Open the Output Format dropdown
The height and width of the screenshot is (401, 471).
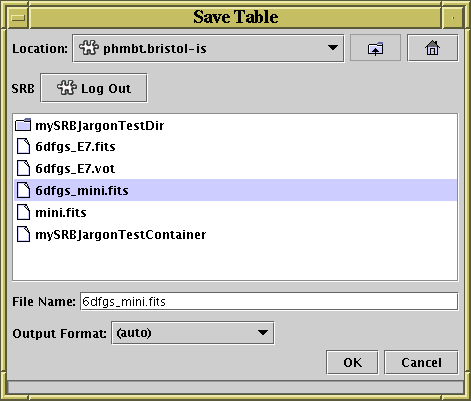[193, 333]
